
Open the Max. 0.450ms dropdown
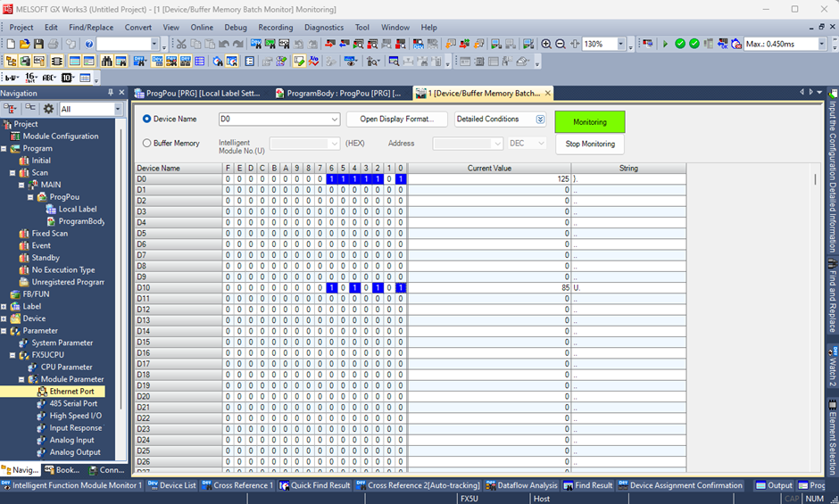(x=822, y=44)
